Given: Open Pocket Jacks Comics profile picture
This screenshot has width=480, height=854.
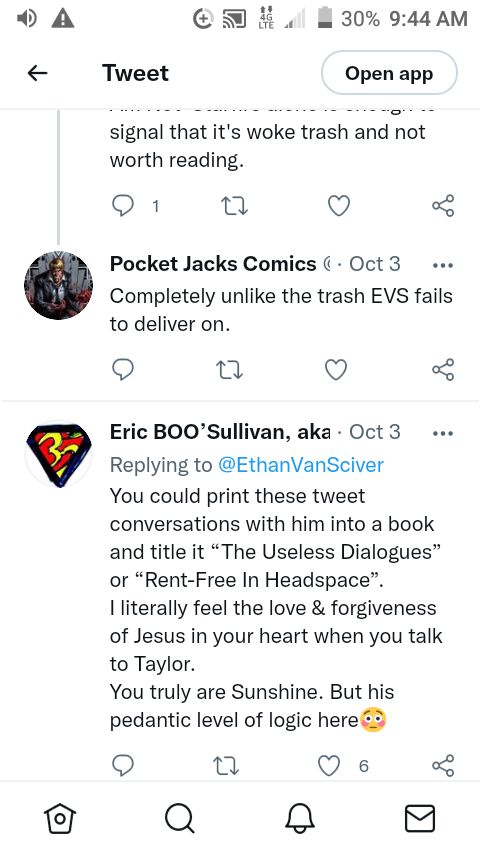Looking at the screenshot, I should [58, 285].
